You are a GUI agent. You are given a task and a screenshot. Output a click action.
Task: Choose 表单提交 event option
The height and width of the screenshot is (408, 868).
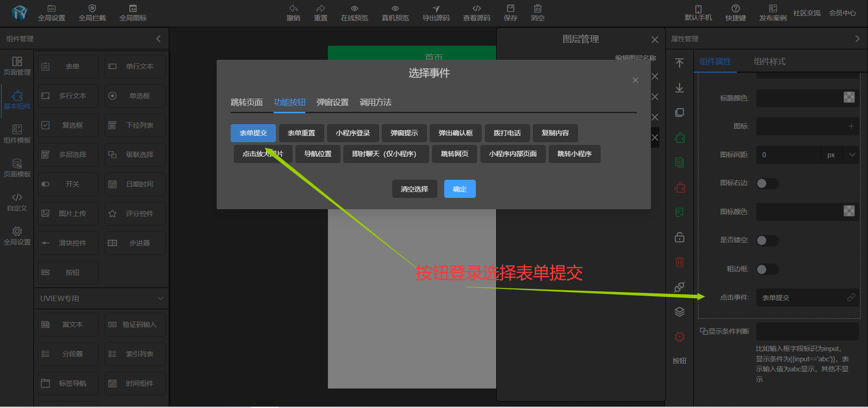[253, 133]
